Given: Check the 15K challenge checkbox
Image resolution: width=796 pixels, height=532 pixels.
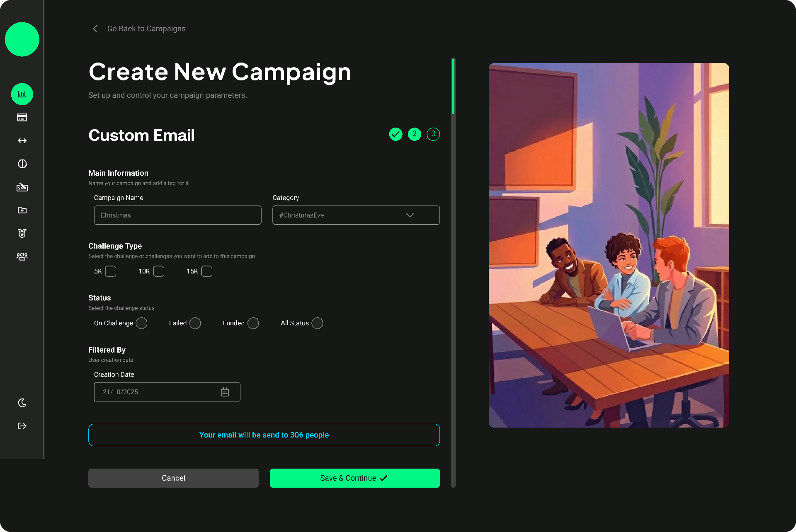Looking at the screenshot, I should tap(207, 271).
